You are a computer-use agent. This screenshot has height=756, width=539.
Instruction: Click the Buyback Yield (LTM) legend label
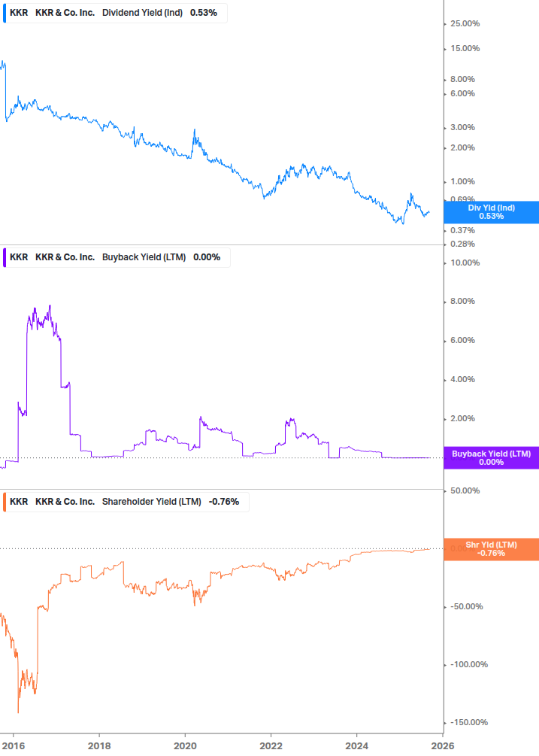tap(144, 257)
